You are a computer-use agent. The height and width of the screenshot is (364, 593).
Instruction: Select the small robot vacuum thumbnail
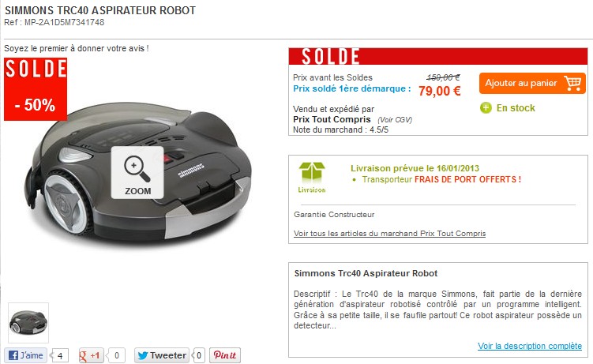28,323
